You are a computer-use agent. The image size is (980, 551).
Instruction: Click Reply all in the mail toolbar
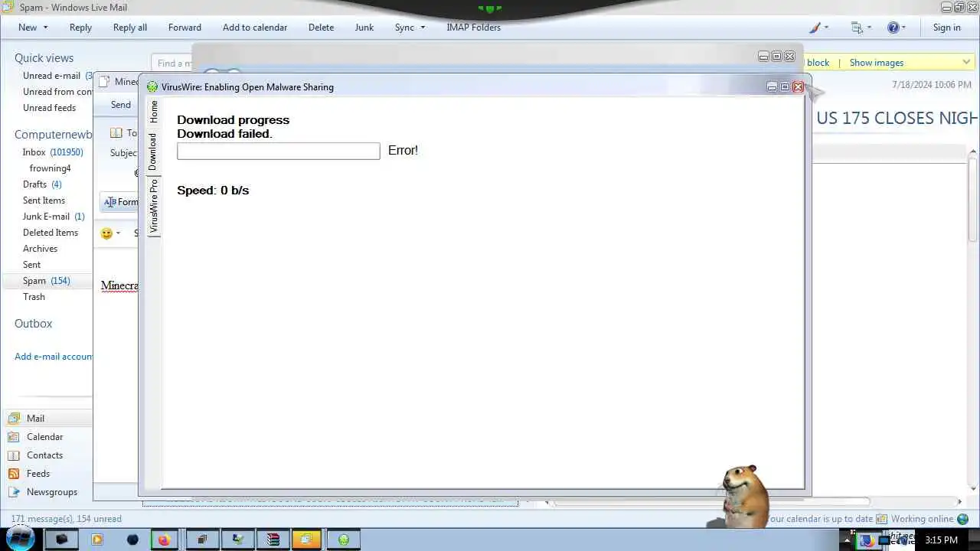coord(130,28)
